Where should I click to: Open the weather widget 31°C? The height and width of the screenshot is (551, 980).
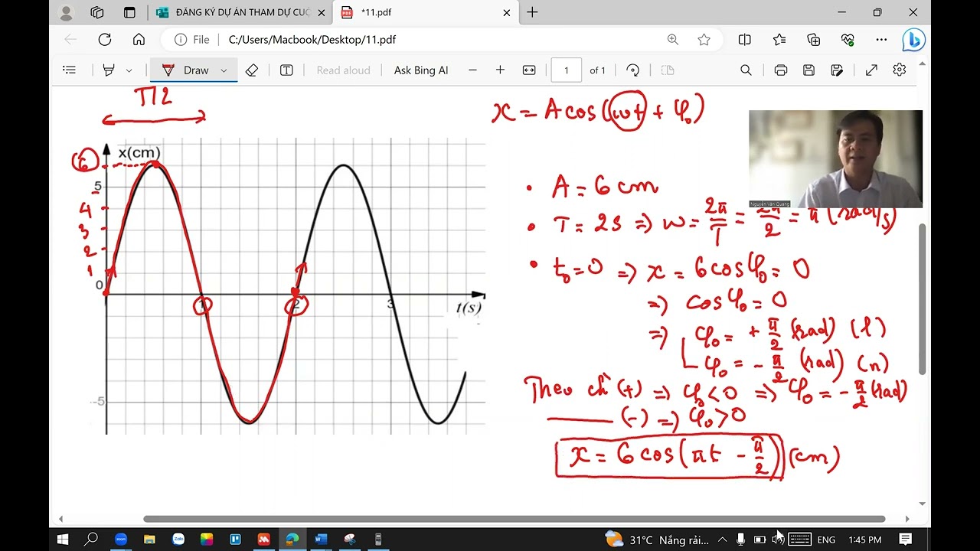point(657,540)
